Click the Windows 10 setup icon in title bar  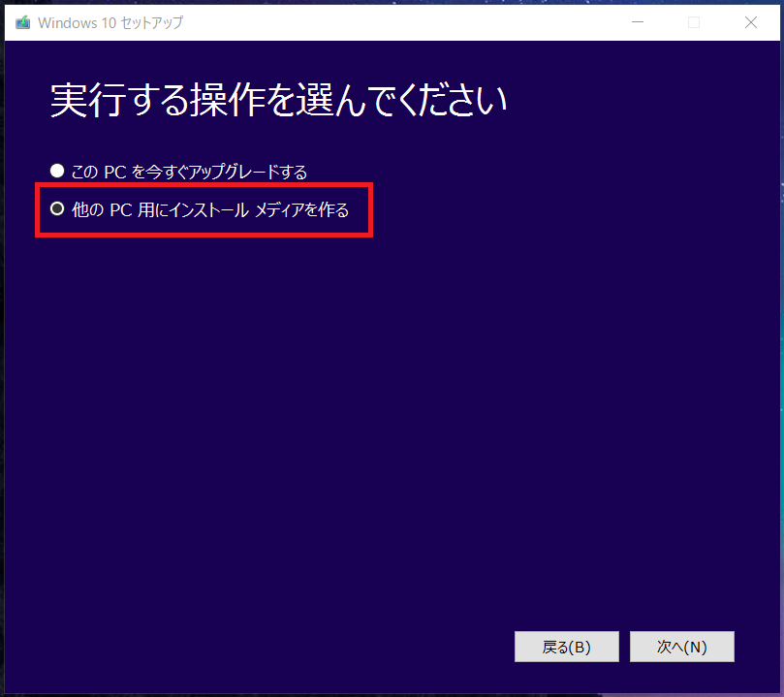tap(22, 22)
